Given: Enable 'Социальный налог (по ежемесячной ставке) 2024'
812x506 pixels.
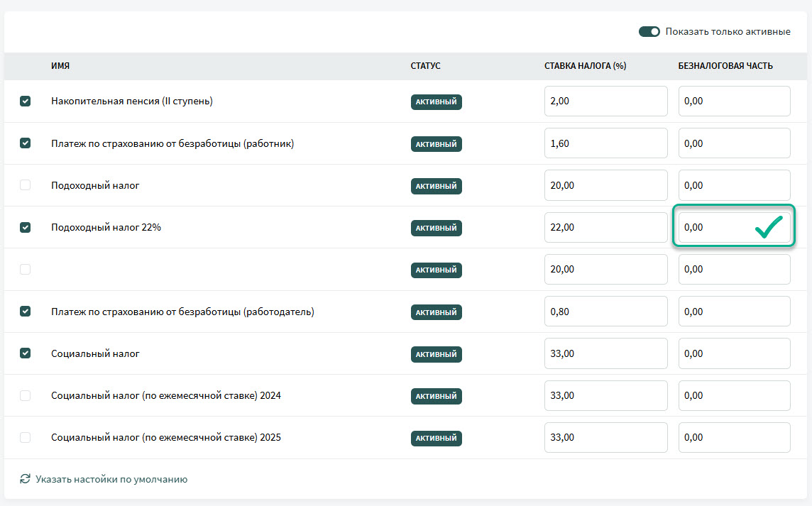Looking at the screenshot, I should tap(25, 395).
